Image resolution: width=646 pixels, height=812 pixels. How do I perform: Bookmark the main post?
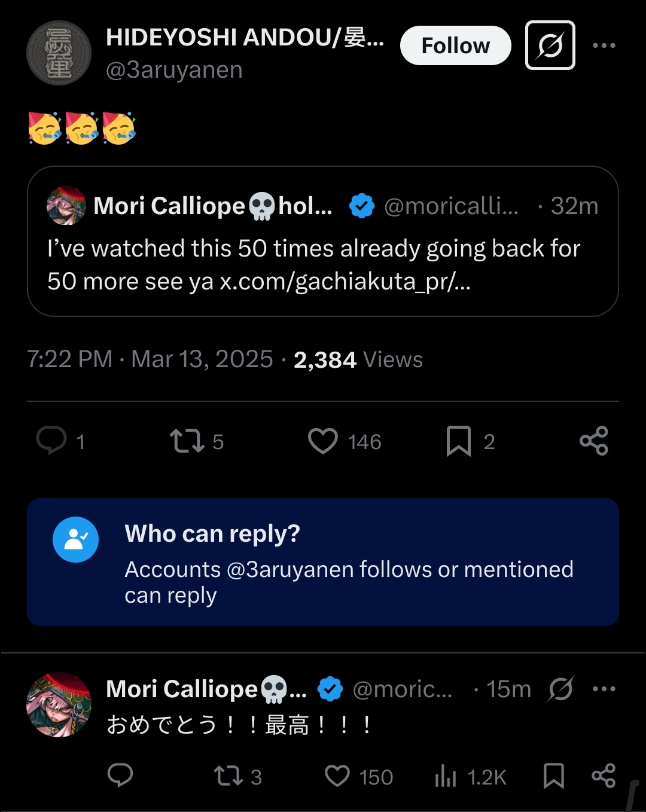click(459, 441)
